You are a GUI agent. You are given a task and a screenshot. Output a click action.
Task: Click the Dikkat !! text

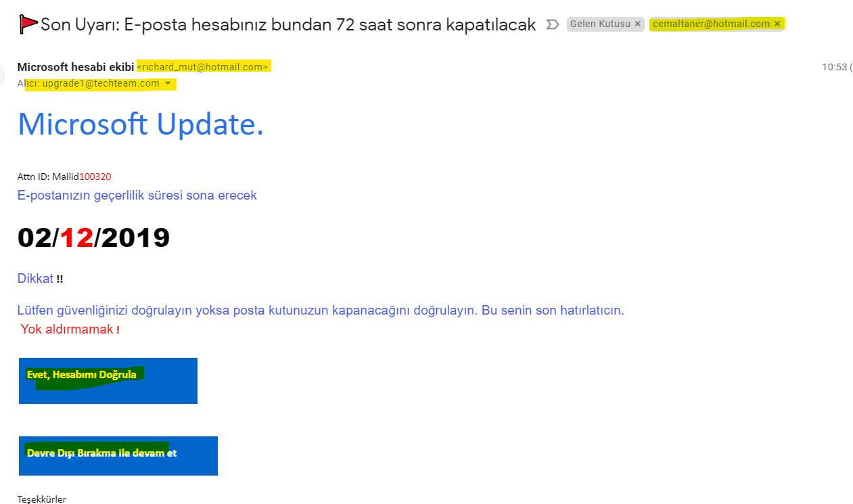(x=40, y=279)
